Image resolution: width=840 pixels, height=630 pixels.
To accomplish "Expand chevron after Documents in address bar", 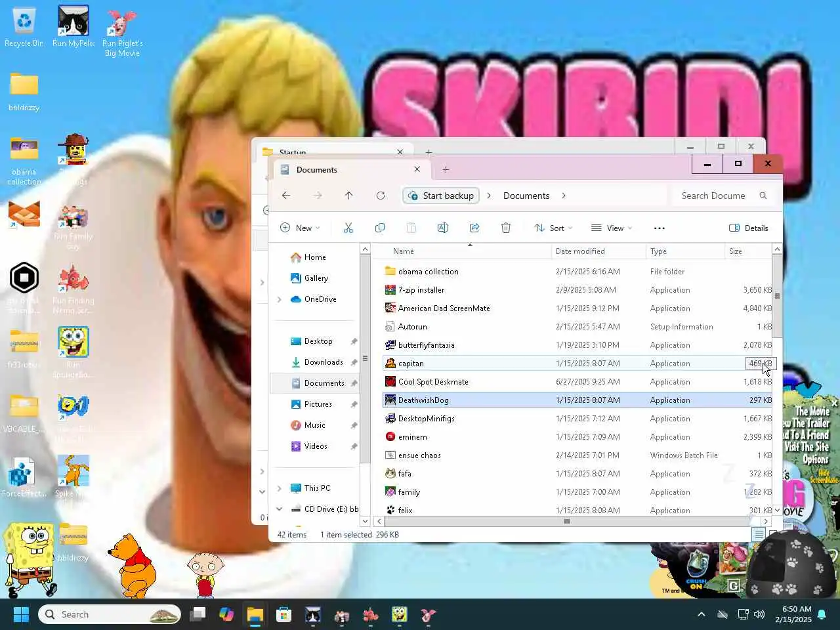I will 564,196.
